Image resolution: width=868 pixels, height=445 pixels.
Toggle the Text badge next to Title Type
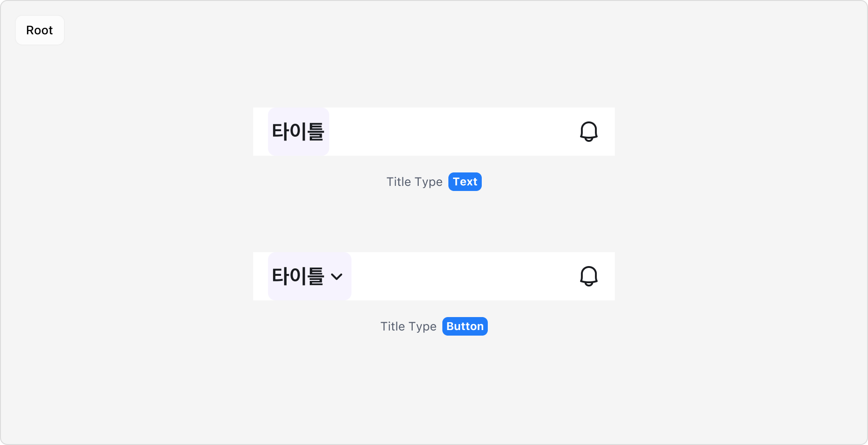pyautogui.click(x=465, y=182)
